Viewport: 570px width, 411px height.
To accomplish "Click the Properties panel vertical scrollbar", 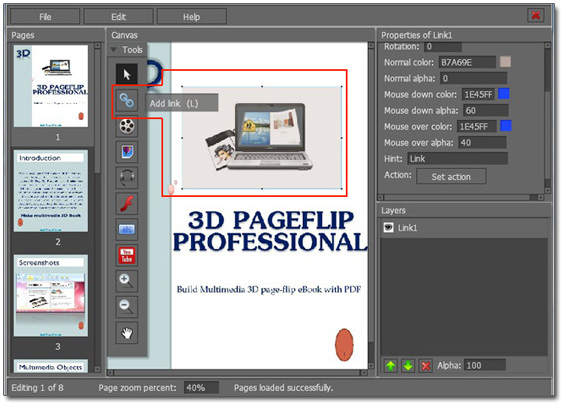I will click(x=547, y=118).
